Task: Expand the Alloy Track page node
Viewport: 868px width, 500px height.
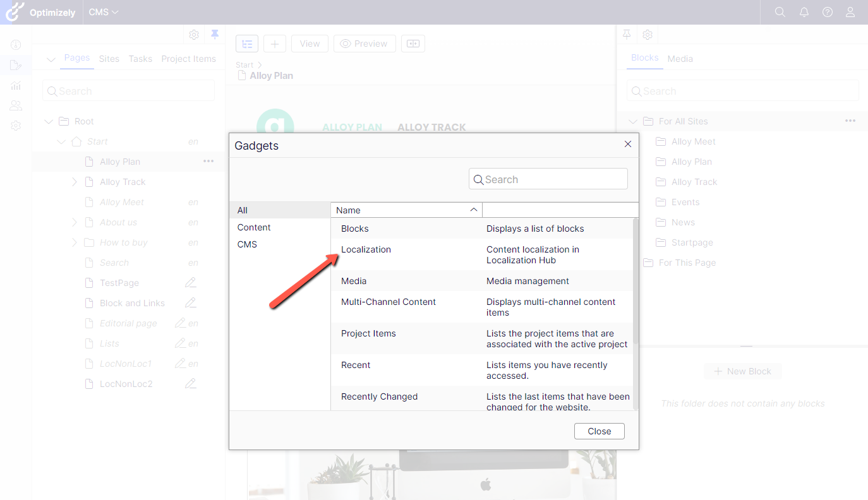Action: pyautogui.click(x=74, y=182)
